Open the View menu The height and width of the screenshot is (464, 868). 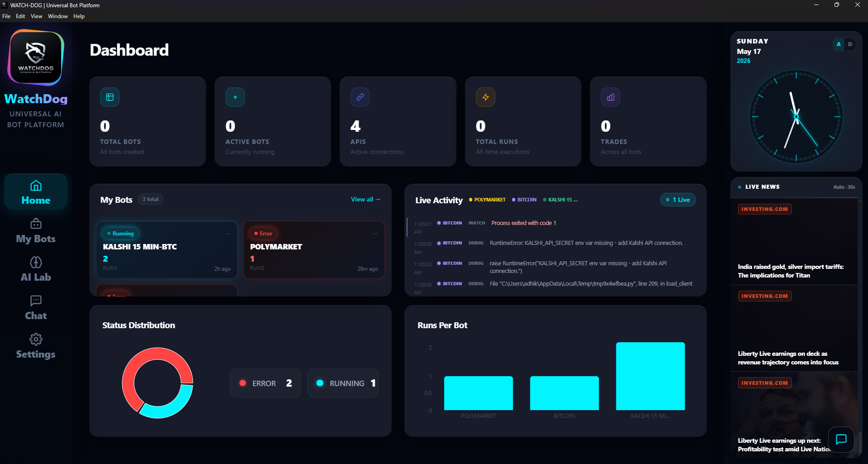37,16
